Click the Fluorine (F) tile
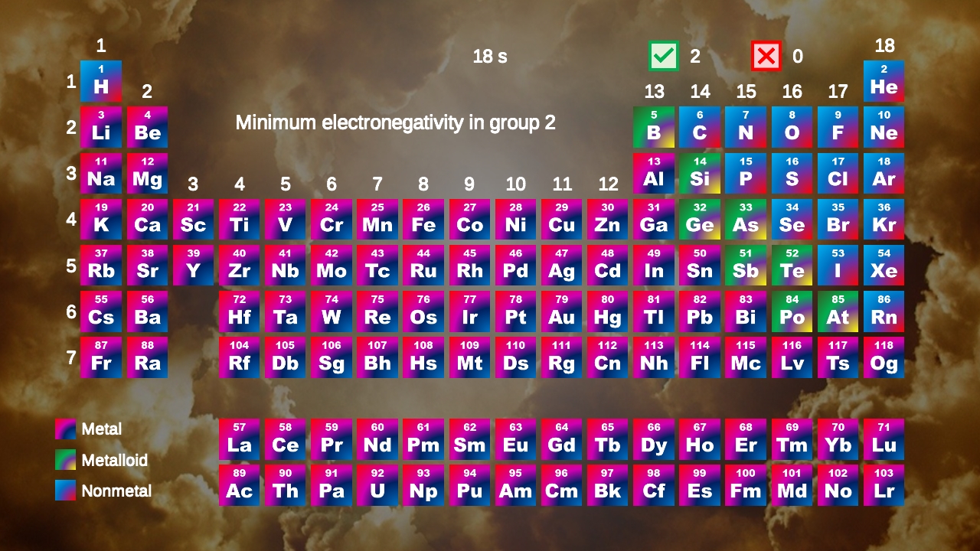Image resolution: width=980 pixels, height=551 pixels. coord(838,127)
